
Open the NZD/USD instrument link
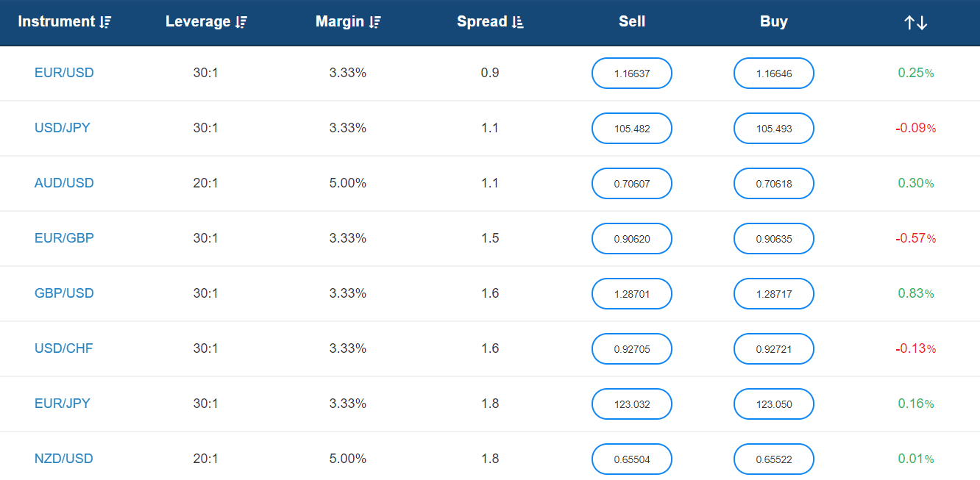[64, 459]
